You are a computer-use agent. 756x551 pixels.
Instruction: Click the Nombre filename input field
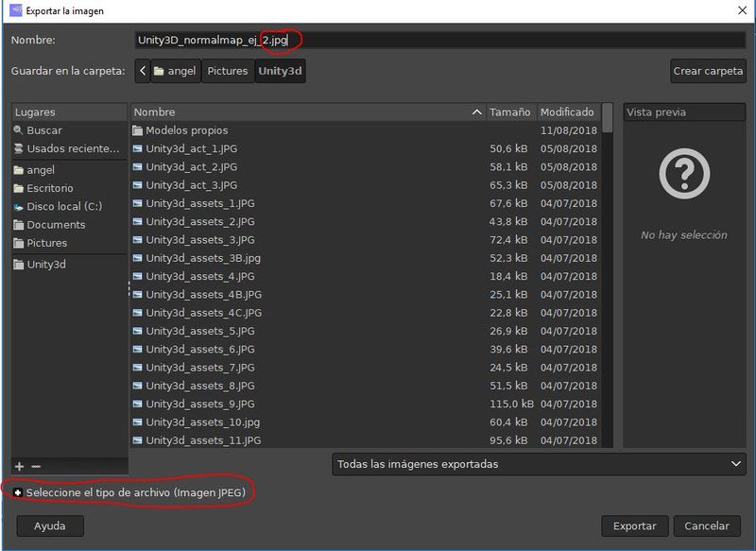[x=440, y=40]
